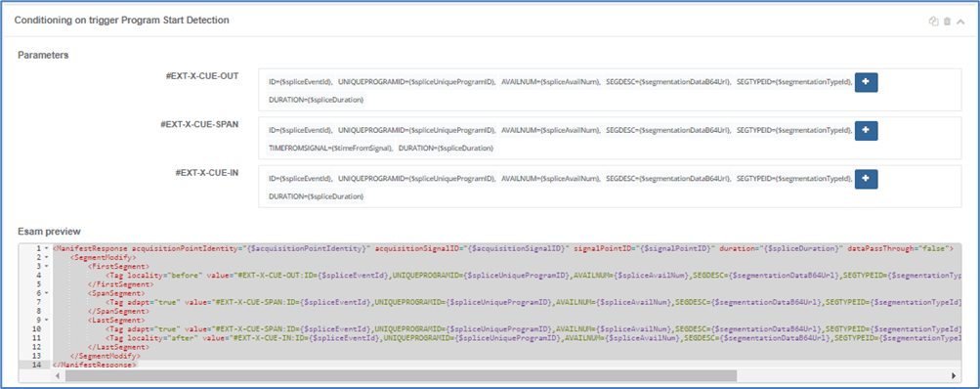Delete the conditioning with the trash icon

[948, 22]
